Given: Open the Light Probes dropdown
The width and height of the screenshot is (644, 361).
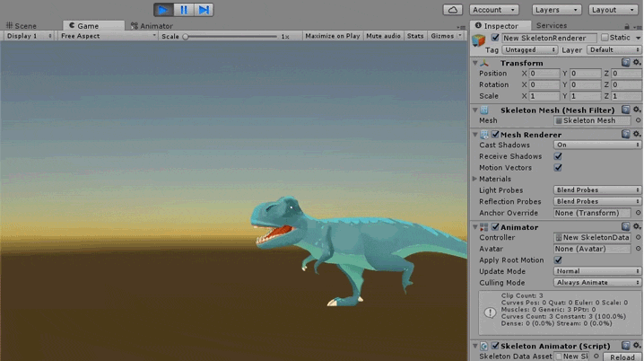Looking at the screenshot, I should click(597, 190).
